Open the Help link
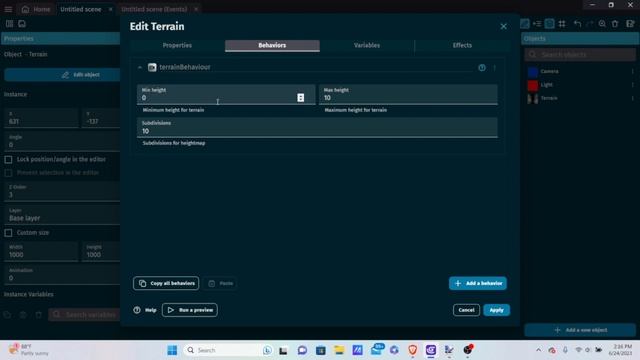Screen dimensions: 640x360 145,310
